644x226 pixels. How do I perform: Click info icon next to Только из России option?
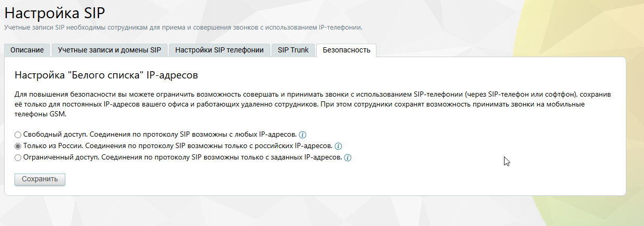pos(339,146)
